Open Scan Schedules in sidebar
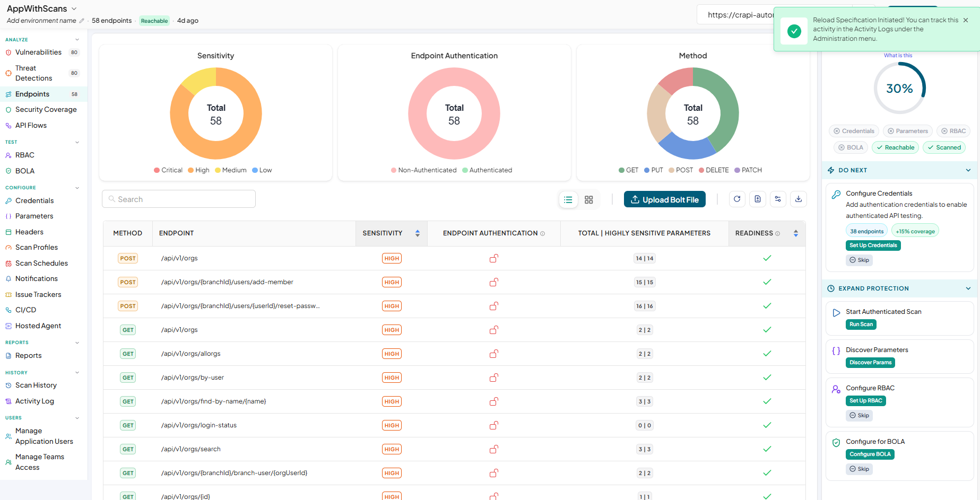This screenshot has width=980, height=500. point(44,264)
